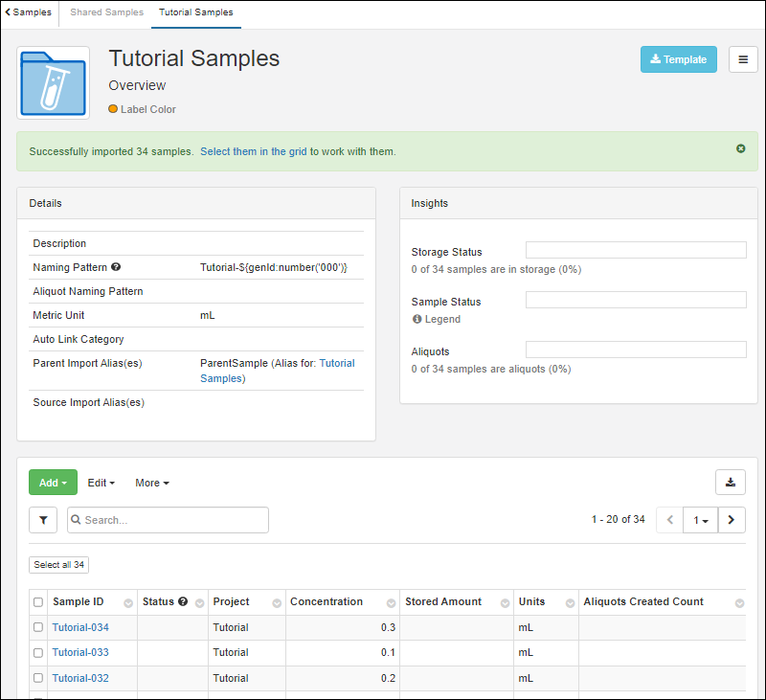The width and height of the screenshot is (766, 700).
Task: Click the hamburger menu icon beside Template
Action: (x=743, y=59)
